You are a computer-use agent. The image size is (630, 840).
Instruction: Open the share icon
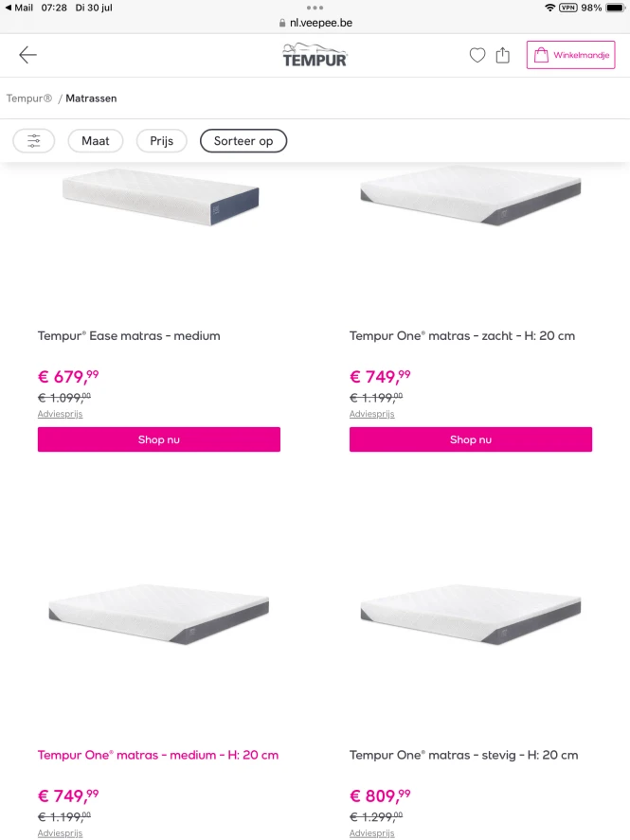[502, 55]
